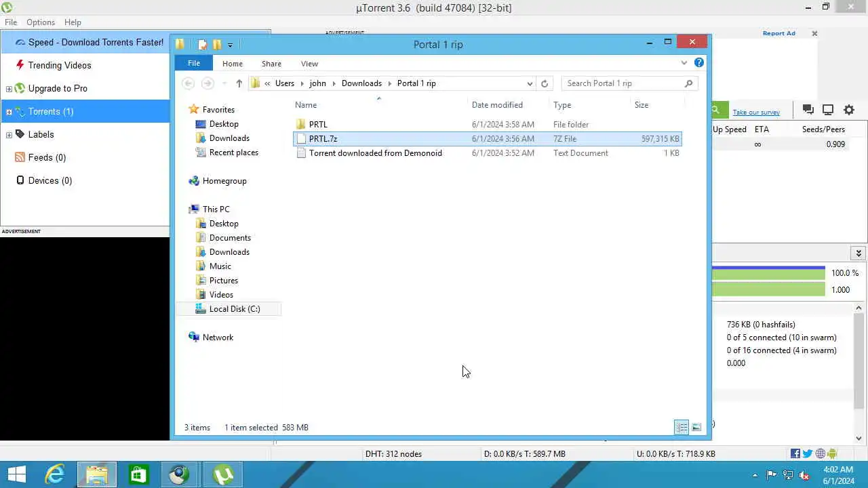868x488 pixels.
Task: Click the uTorrent taskbar icon
Action: 223,474
